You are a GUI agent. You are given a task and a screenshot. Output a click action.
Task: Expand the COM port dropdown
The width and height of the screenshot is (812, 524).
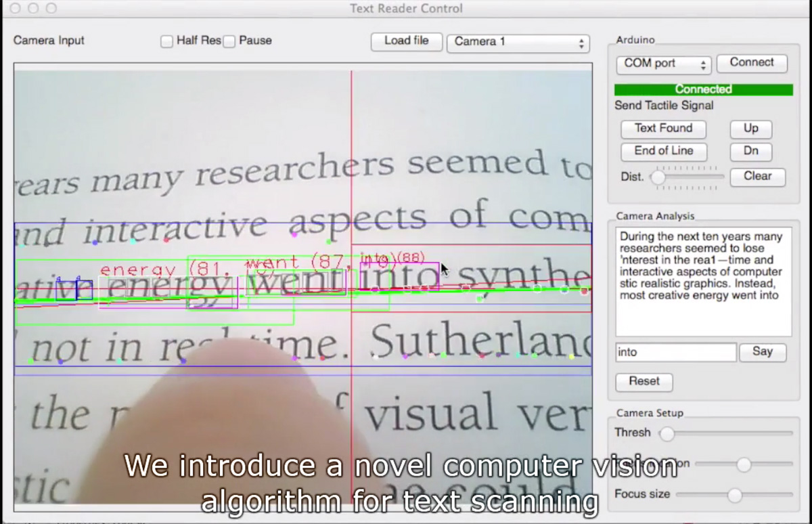click(663, 64)
